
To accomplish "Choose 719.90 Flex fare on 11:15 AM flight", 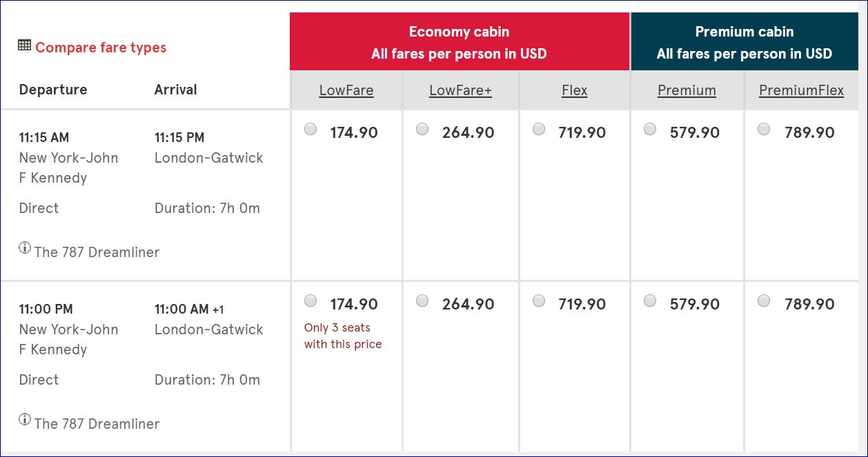I will pyautogui.click(x=539, y=129).
